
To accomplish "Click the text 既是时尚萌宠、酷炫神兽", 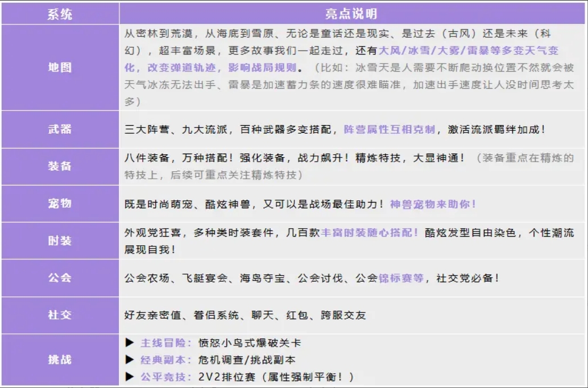I will pos(188,204).
